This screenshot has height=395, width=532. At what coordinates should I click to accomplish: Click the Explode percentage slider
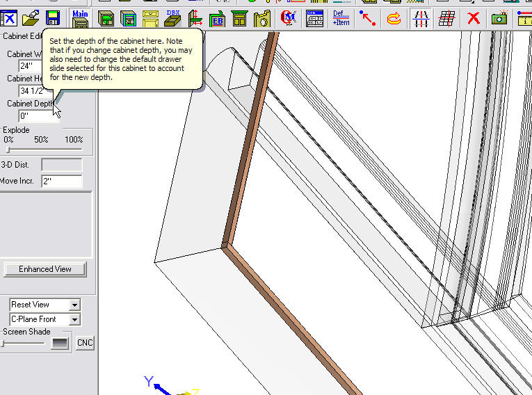[44, 149]
